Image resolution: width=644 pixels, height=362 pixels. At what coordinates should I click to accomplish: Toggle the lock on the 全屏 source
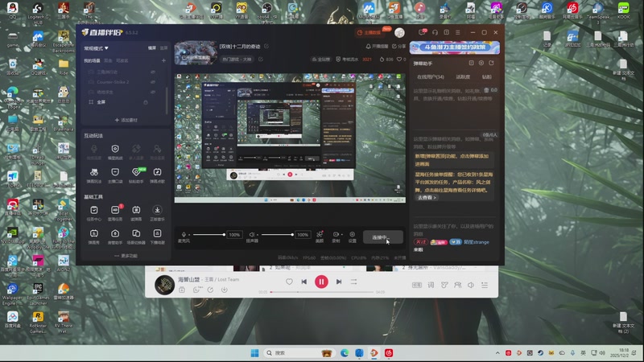tap(146, 102)
